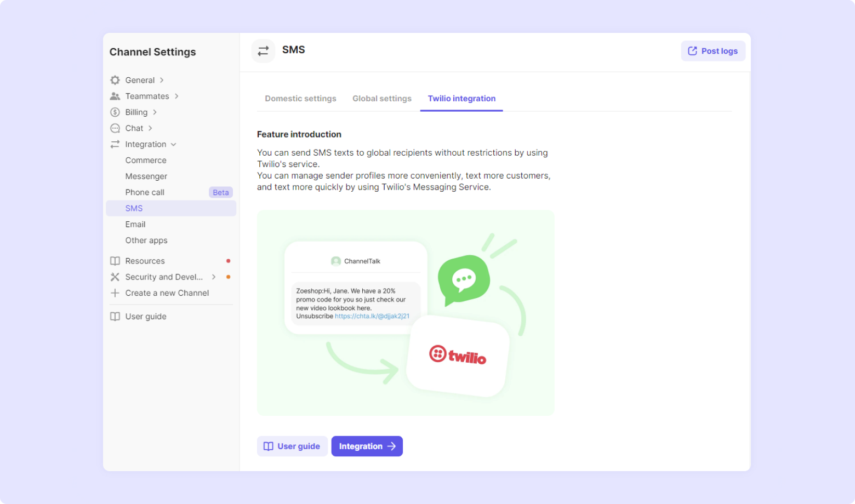Expand Security and Development chevron
Image resolution: width=855 pixels, height=504 pixels.
click(x=214, y=277)
